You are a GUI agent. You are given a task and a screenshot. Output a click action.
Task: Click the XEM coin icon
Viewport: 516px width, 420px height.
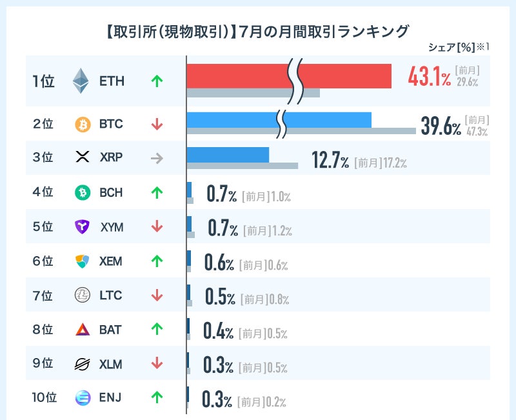pyautogui.click(x=83, y=261)
